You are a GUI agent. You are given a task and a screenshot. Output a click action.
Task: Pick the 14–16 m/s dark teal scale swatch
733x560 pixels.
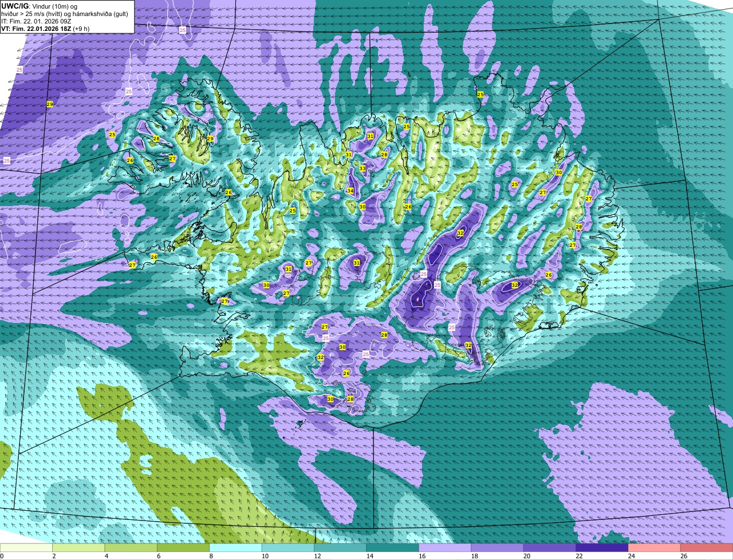coord(393,547)
